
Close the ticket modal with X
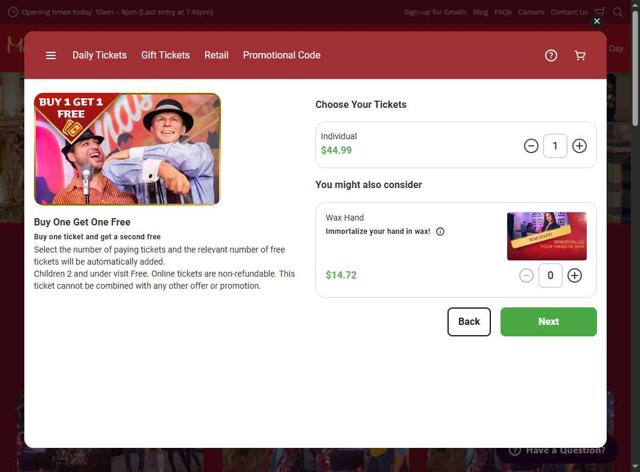597,21
